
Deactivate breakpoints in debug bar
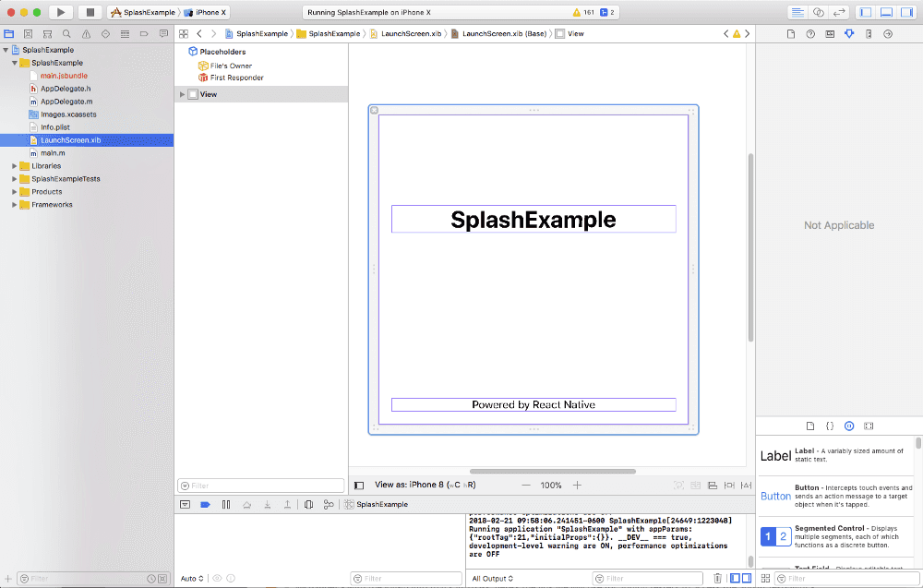pyautogui.click(x=206, y=504)
